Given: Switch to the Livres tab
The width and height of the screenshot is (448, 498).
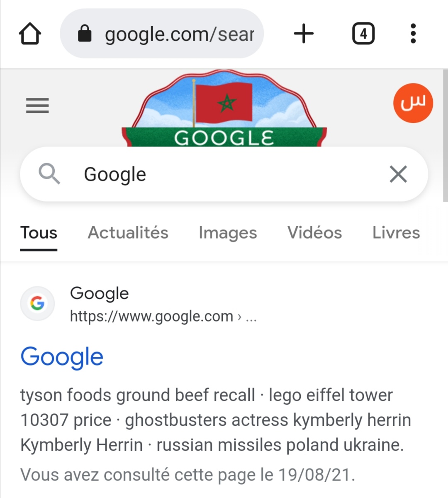Looking at the screenshot, I should coord(396,233).
